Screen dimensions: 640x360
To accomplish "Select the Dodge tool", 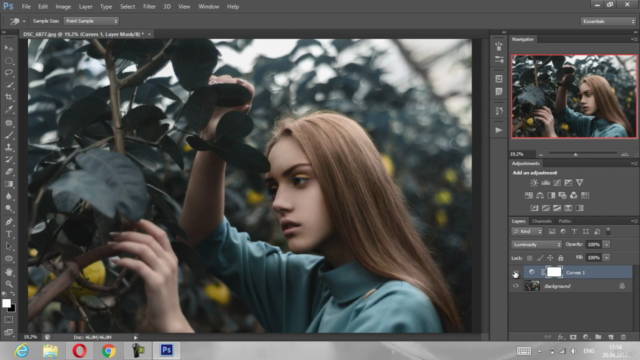I will 9,209.
